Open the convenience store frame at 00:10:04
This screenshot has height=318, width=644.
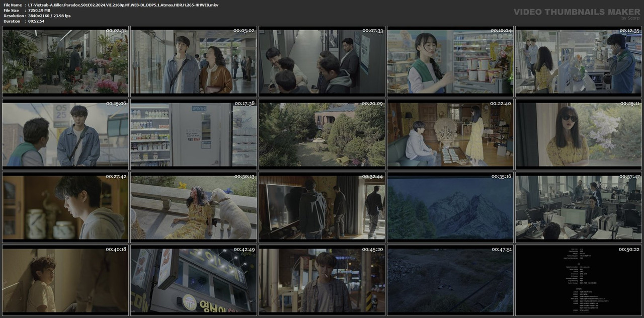tap(450, 61)
